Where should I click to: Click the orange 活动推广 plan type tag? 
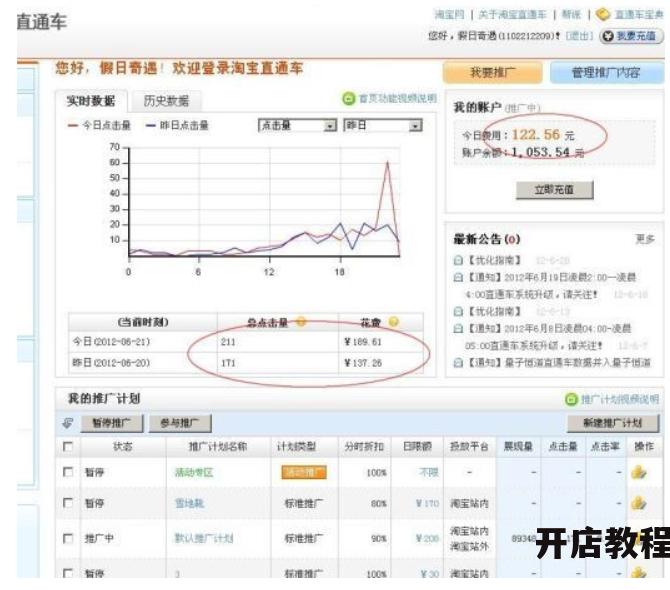pyautogui.click(x=304, y=473)
